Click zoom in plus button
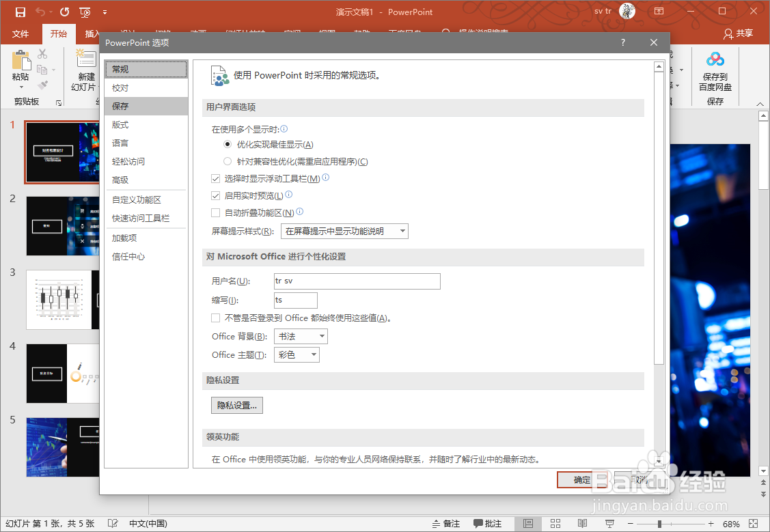This screenshot has width=770, height=532. click(x=711, y=524)
